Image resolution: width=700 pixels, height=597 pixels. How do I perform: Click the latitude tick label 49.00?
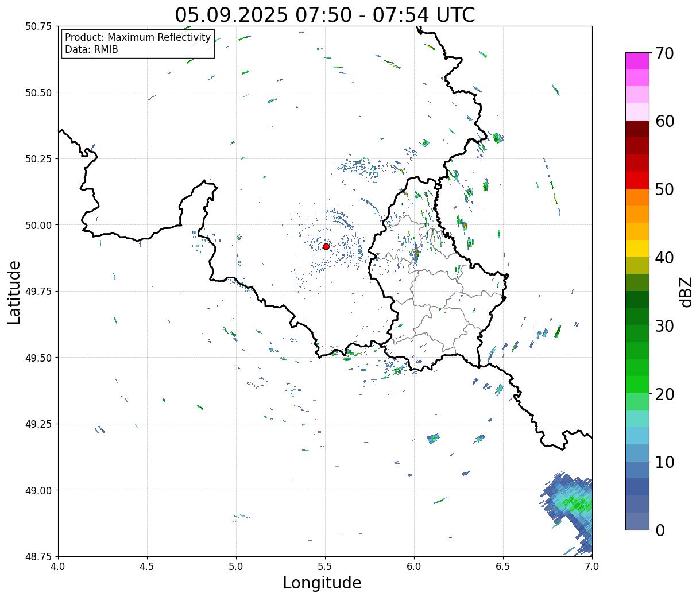tap(38, 490)
